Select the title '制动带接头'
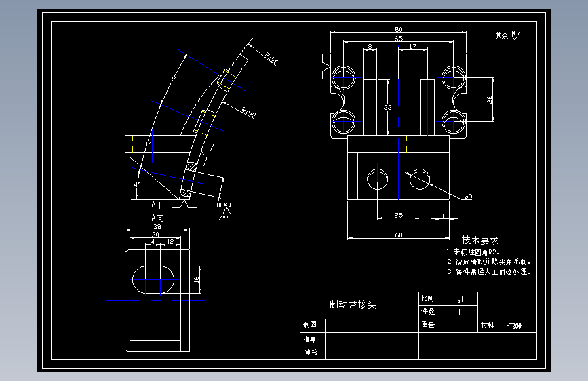Viewport: 588px width, 381px height. point(353,305)
